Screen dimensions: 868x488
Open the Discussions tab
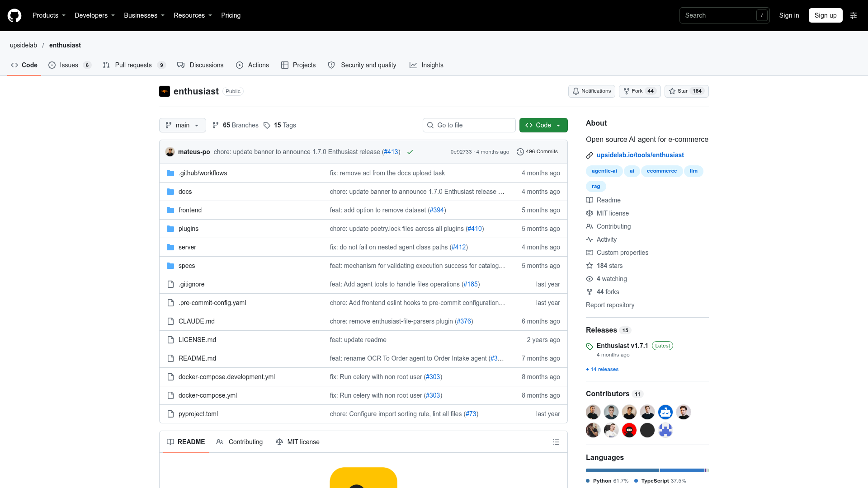pyautogui.click(x=200, y=65)
